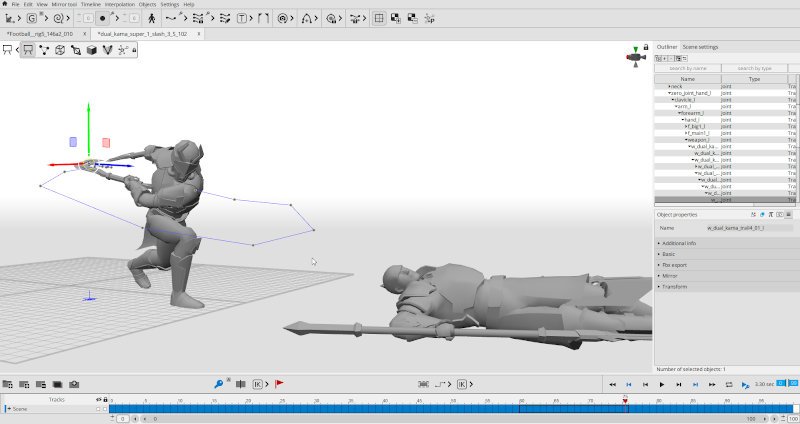Toggle the loop playback button
Viewport: 800px width, 424px height.
[727, 384]
